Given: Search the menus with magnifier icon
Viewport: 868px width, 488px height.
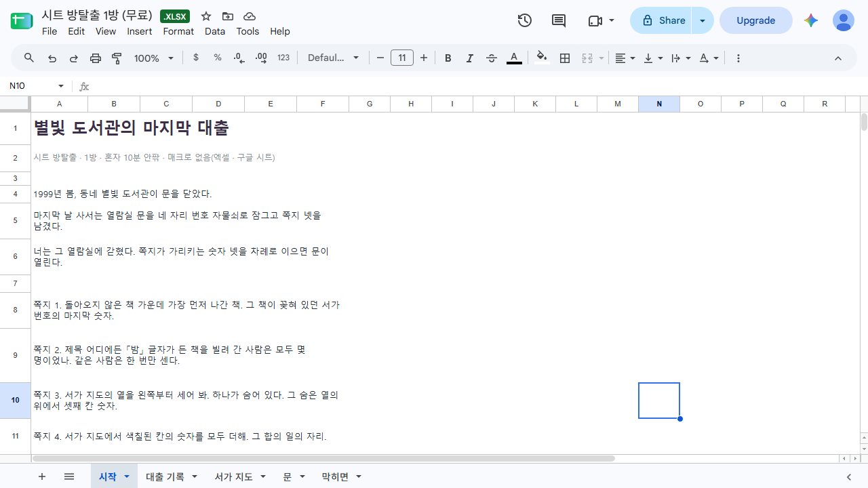Looking at the screenshot, I should pyautogui.click(x=29, y=58).
